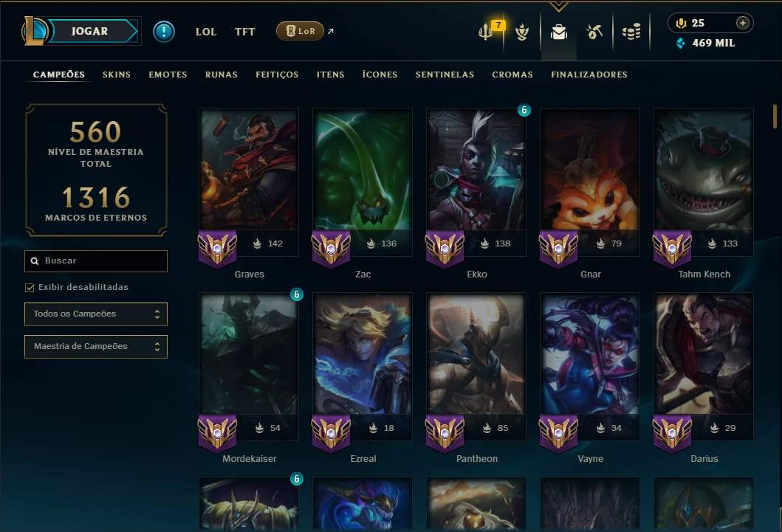Switch to the Skins tab

point(116,75)
